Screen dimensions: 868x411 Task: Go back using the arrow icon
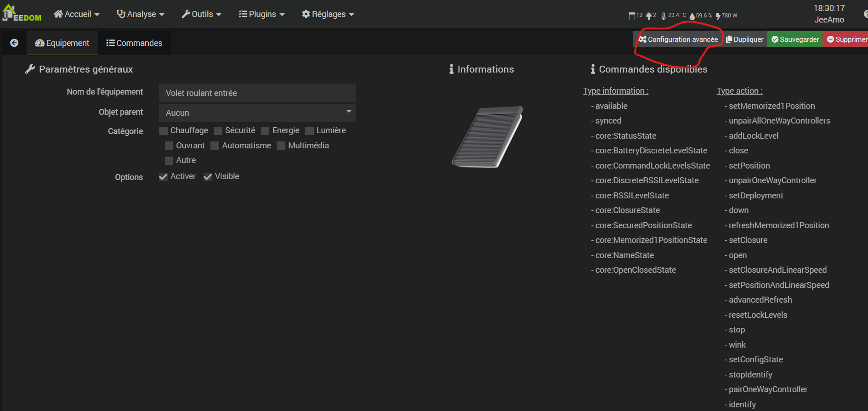pyautogui.click(x=14, y=43)
